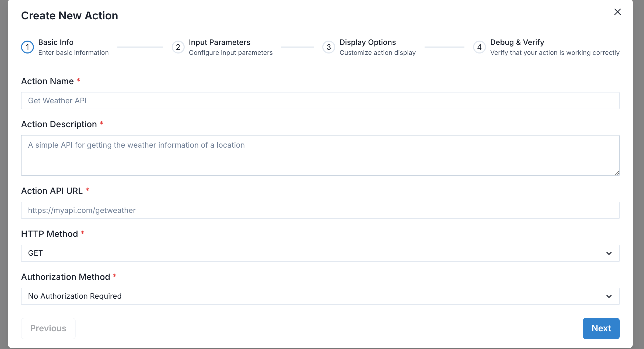Click the Previous button

coord(48,328)
